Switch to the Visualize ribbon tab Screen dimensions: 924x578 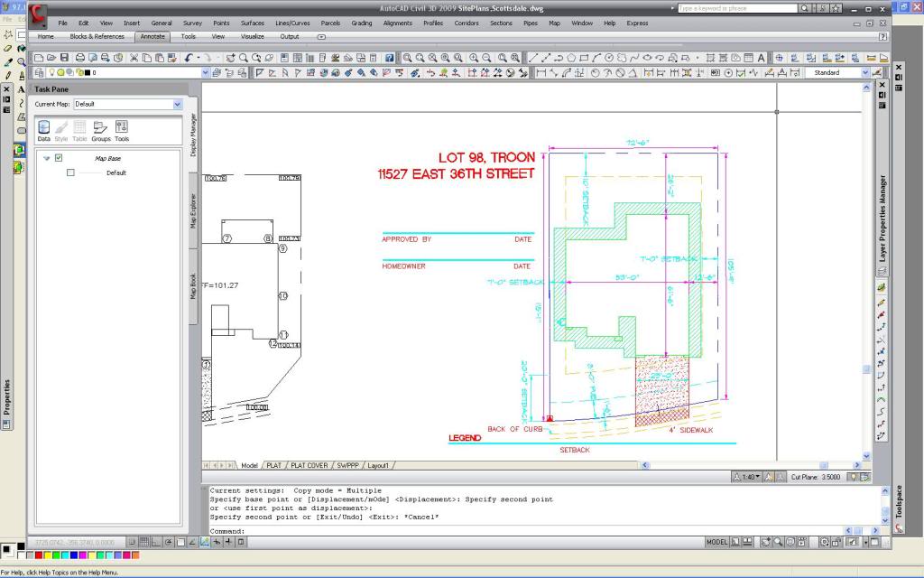[x=253, y=36]
